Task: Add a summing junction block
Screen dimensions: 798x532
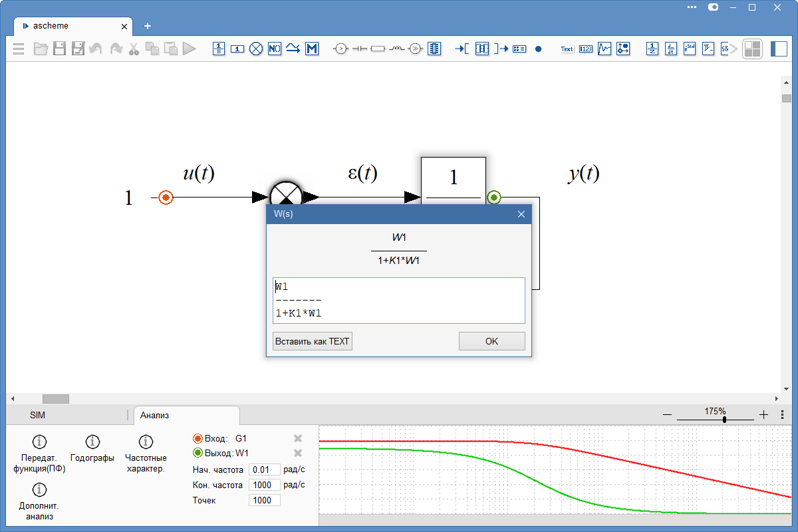Action: (x=256, y=49)
